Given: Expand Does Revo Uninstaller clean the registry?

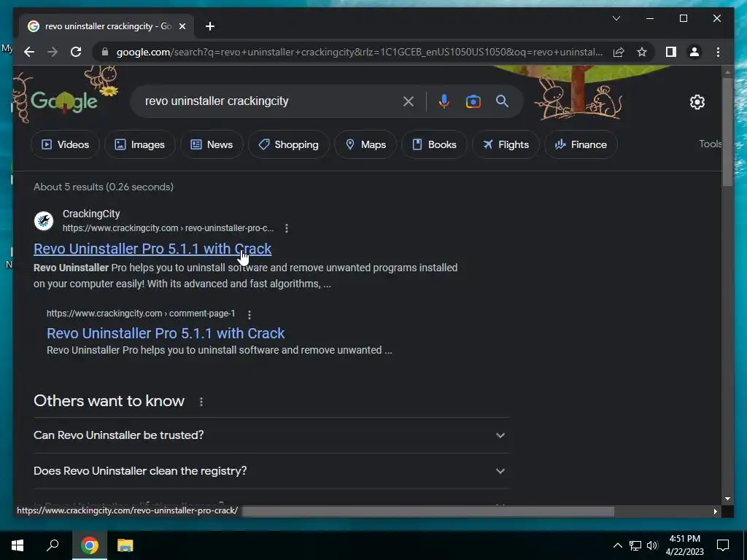Looking at the screenshot, I should pyautogui.click(x=271, y=471).
